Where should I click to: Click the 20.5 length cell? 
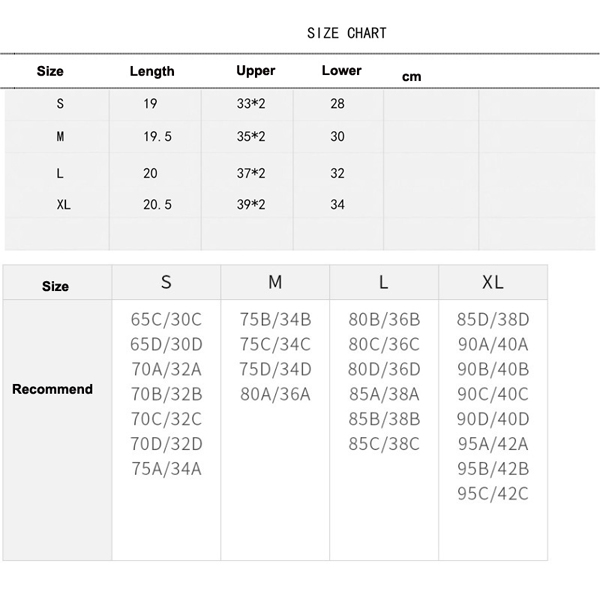157,204
